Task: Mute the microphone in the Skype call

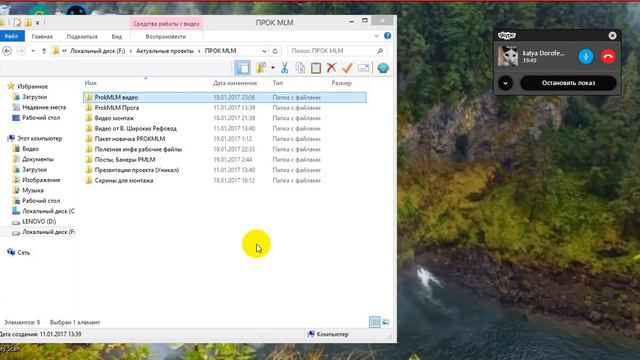Action: [586, 56]
